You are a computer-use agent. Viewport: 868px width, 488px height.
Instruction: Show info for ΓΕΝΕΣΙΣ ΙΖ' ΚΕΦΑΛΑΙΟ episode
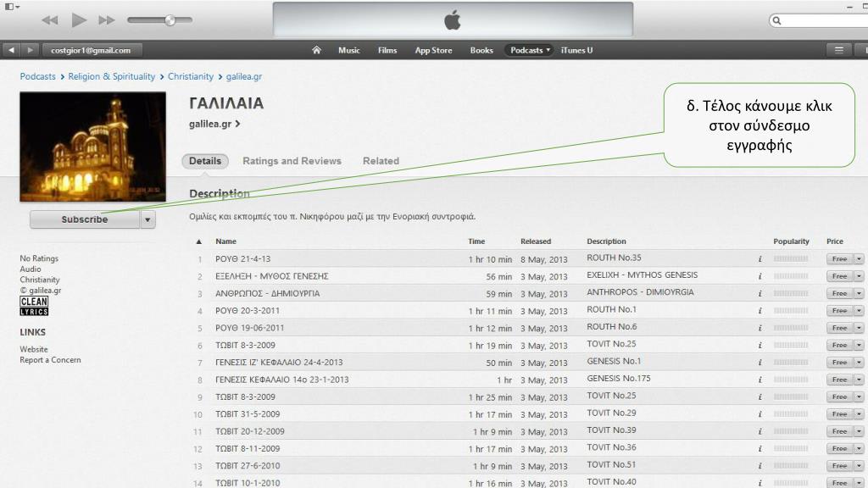pyautogui.click(x=760, y=363)
